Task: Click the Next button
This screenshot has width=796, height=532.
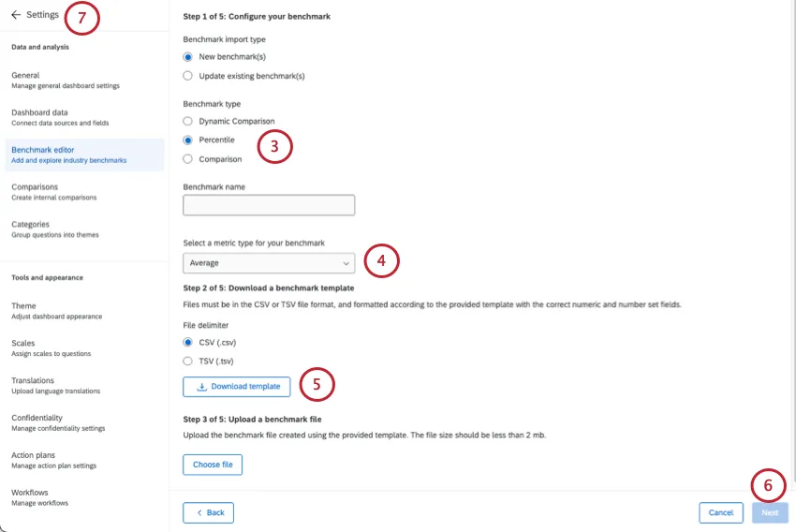Action: [x=769, y=513]
